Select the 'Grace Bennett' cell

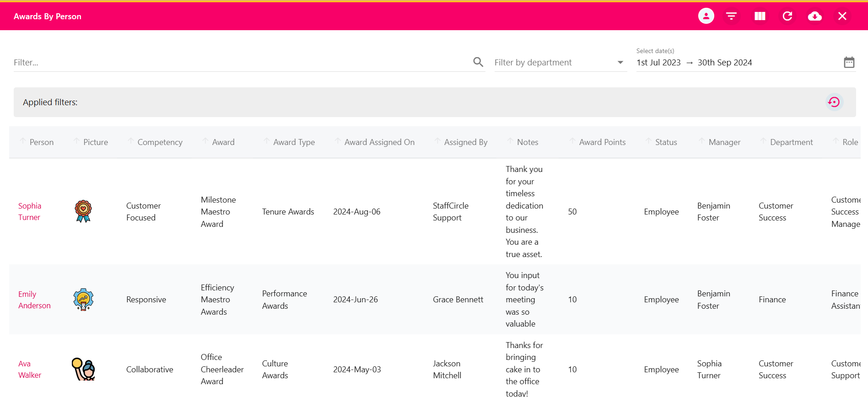click(458, 300)
